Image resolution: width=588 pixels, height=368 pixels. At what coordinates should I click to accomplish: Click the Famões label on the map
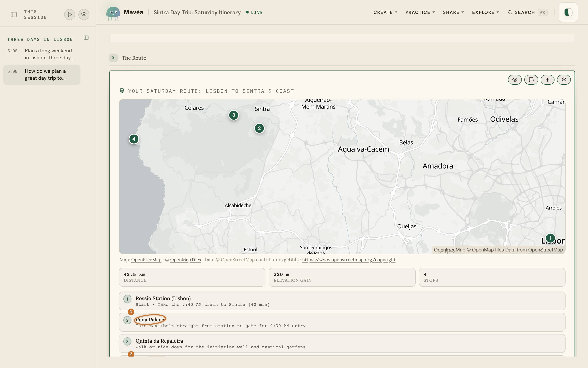[x=468, y=120]
